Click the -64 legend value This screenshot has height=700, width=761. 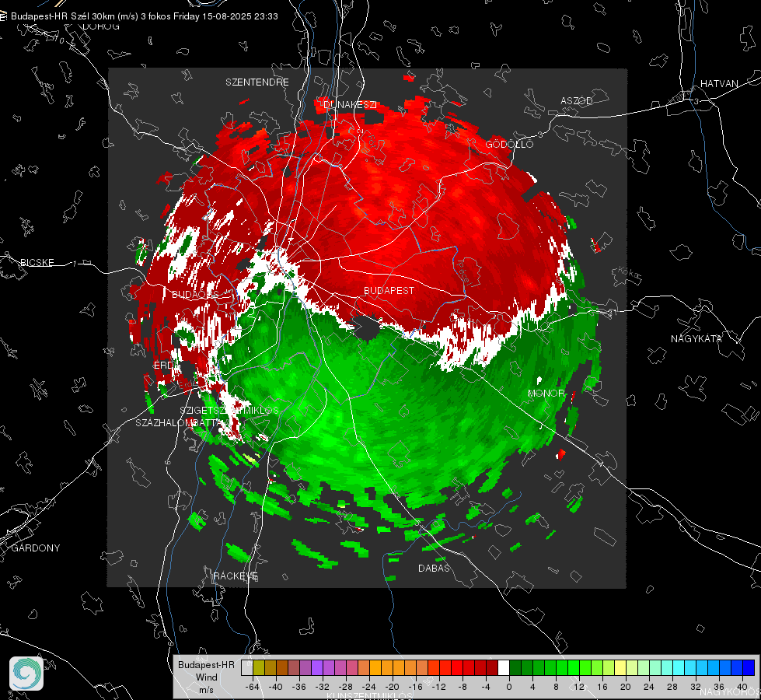point(252,688)
